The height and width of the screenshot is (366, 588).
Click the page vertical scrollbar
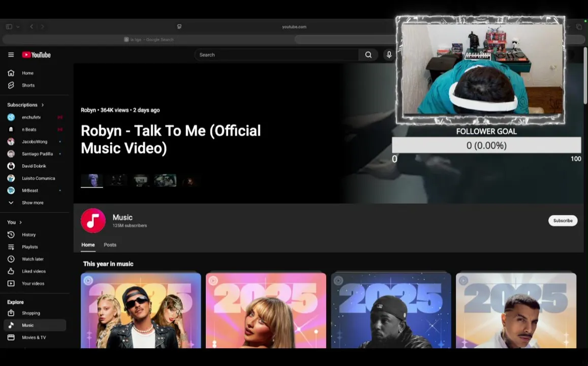[x=585, y=75]
